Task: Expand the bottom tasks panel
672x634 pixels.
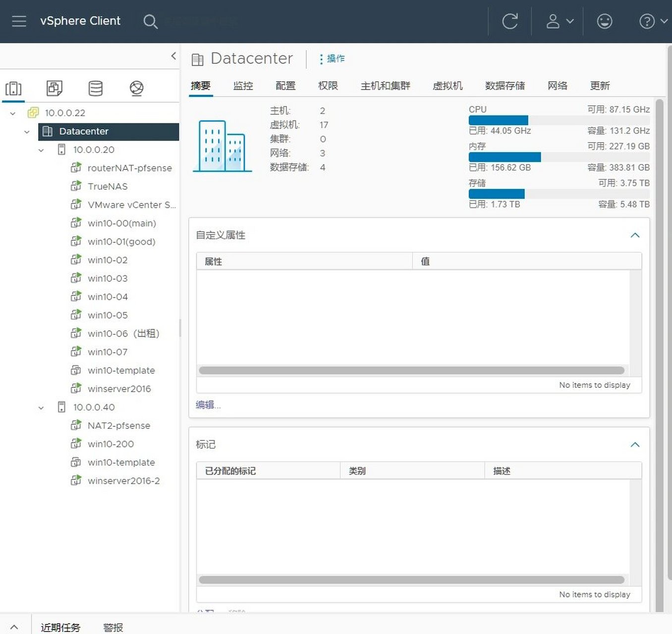Action: (x=14, y=627)
